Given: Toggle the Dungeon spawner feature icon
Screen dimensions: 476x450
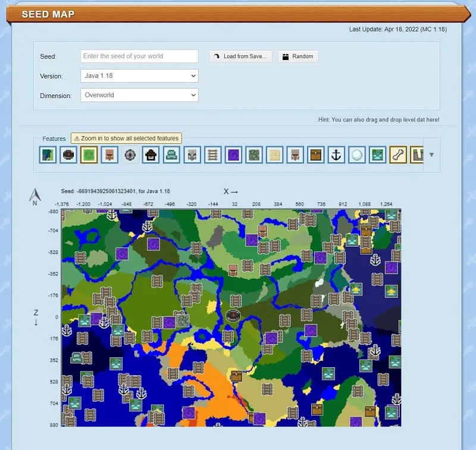Looking at the screenshot, I should click(x=69, y=155).
